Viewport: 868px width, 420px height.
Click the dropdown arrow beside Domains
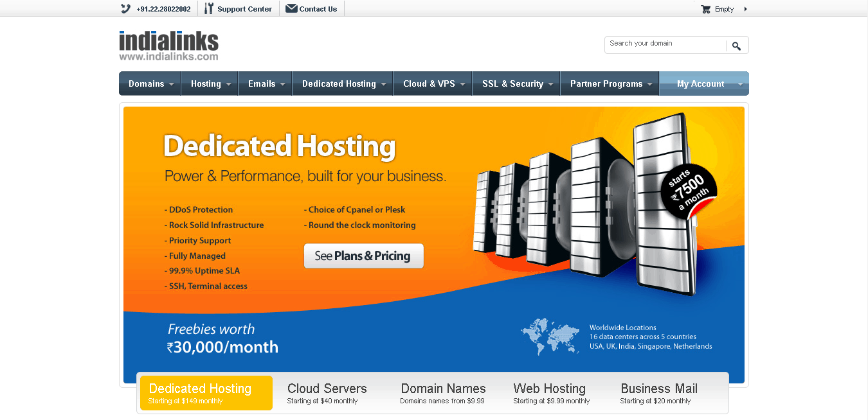tap(172, 84)
